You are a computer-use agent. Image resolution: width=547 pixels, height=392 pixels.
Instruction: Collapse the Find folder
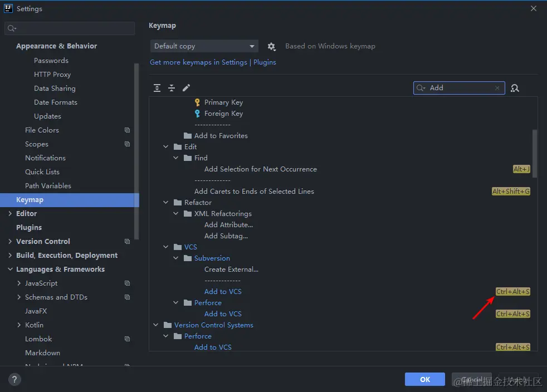point(176,158)
